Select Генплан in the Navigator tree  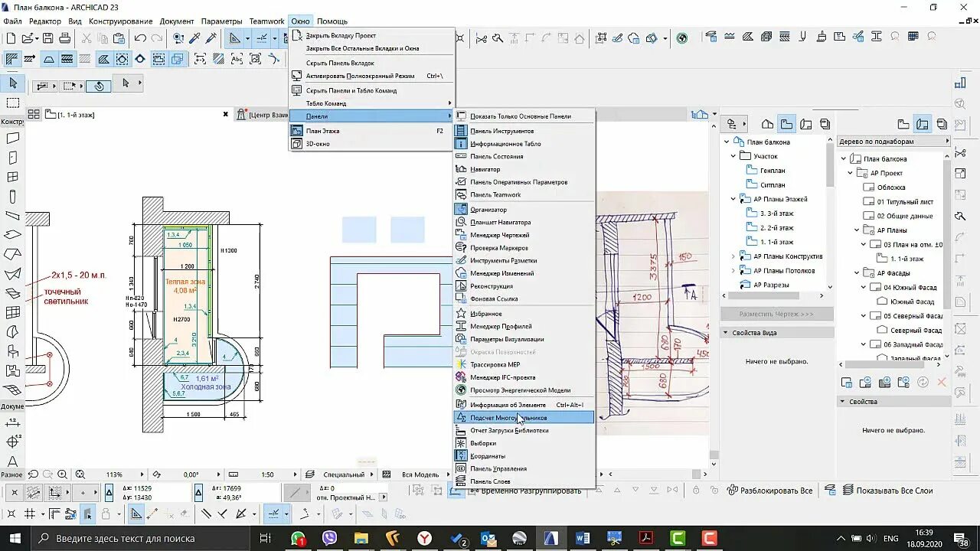point(773,171)
